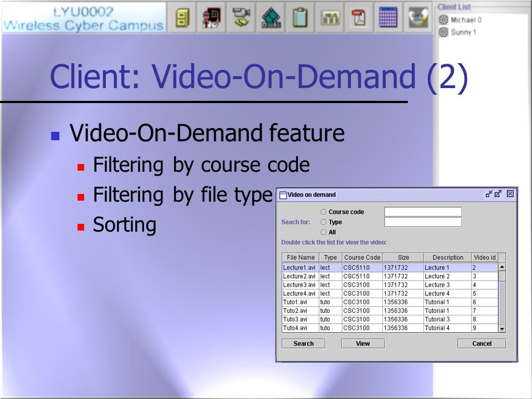Sort by Video id column header
The width and height of the screenshot is (532, 399).
point(485,258)
